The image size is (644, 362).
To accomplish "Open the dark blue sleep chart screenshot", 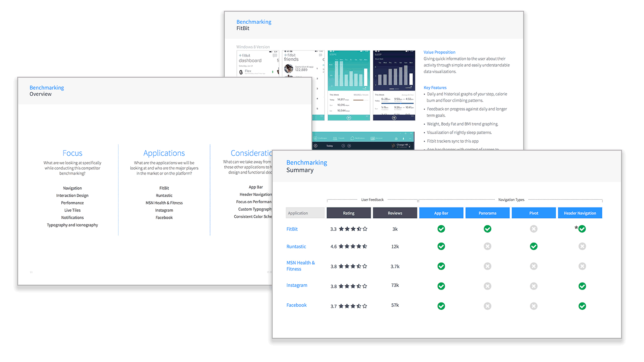I will pyautogui.click(x=394, y=85).
